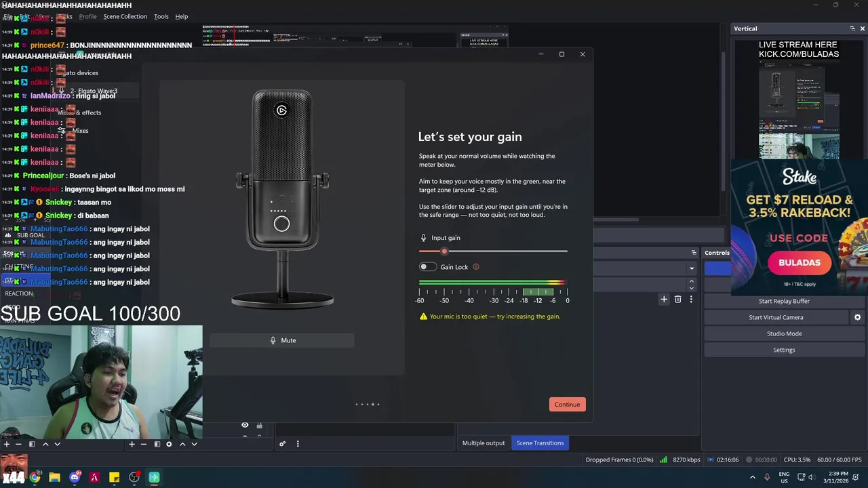
Task: Open Wave Link from the taskbar
Action: click(x=154, y=477)
